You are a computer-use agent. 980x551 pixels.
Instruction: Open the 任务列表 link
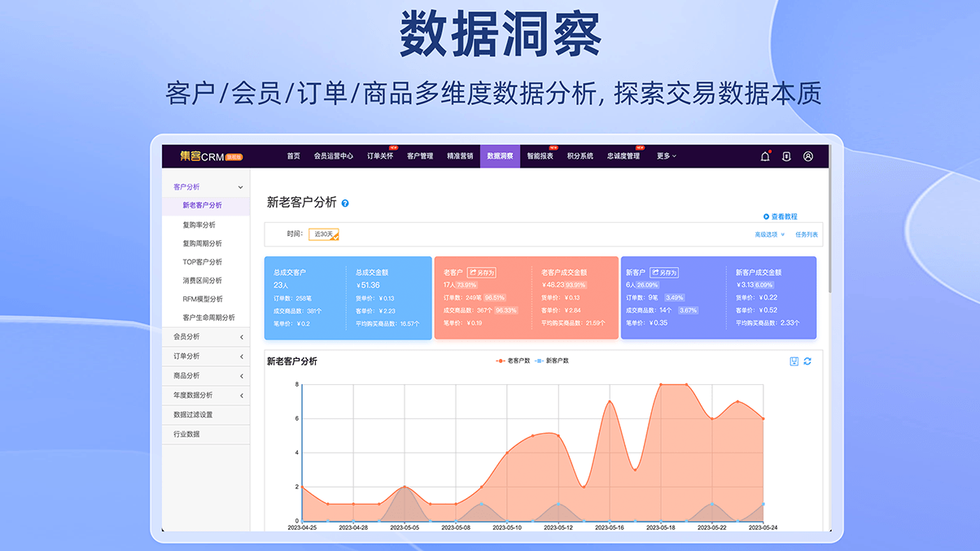807,234
